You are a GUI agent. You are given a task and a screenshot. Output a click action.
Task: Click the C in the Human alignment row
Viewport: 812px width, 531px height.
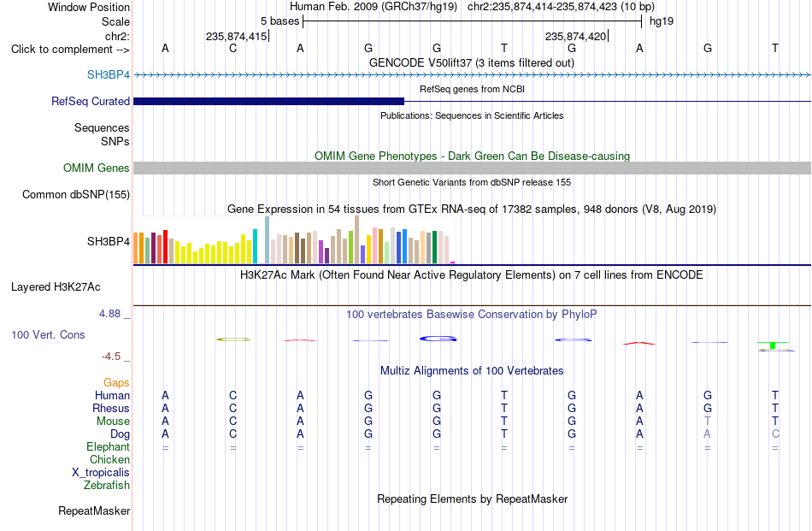(x=233, y=395)
